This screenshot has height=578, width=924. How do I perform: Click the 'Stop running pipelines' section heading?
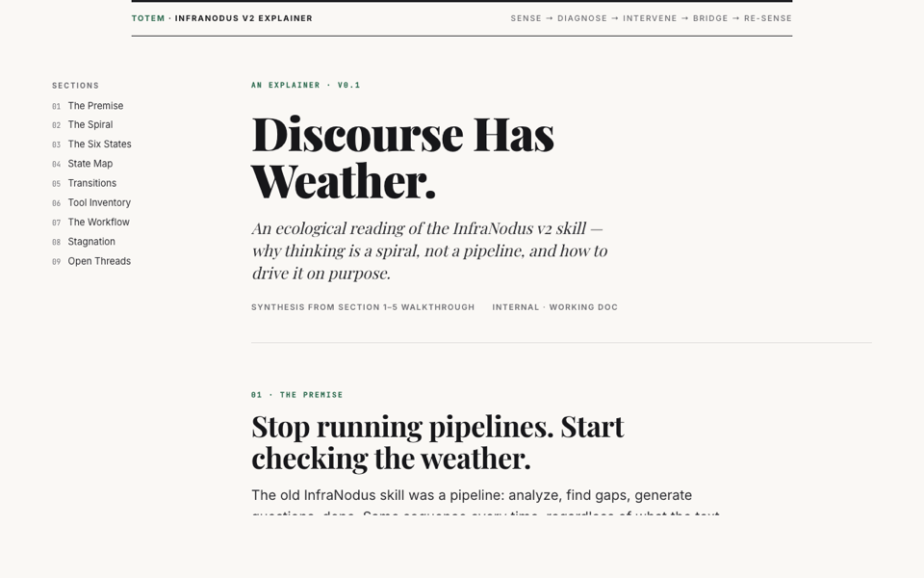(437, 441)
